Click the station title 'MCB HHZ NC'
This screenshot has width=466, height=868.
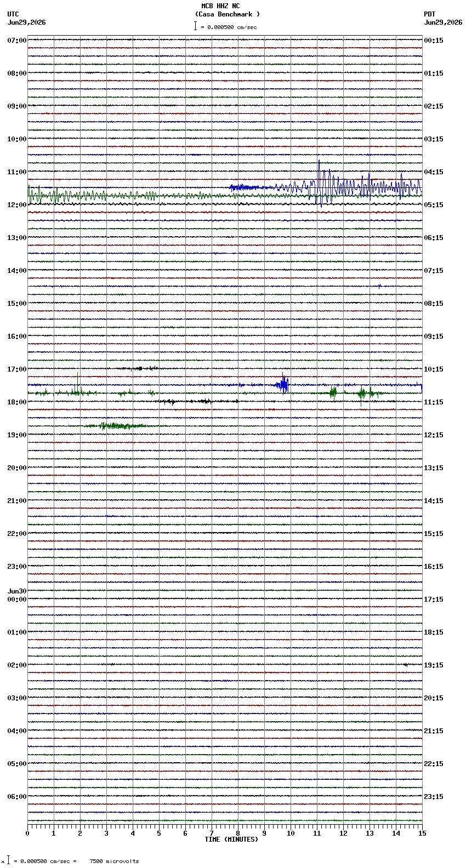pos(220,6)
